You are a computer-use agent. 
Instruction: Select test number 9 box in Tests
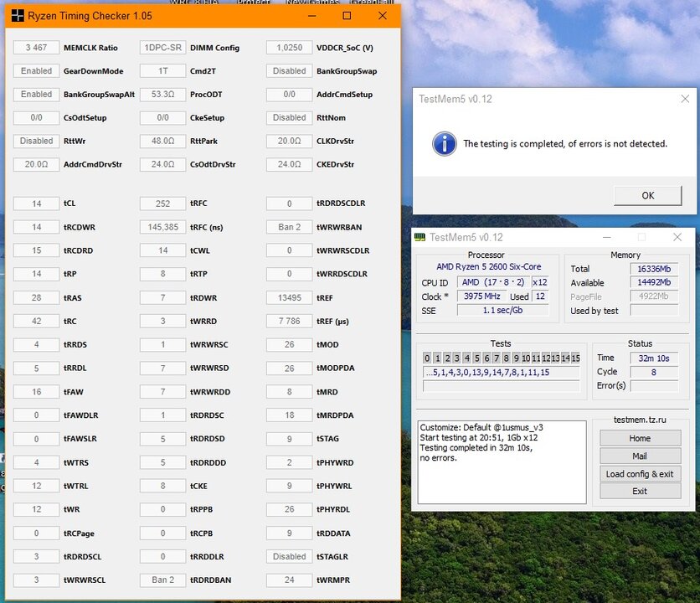pyautogui.click(x=516, y=358)
